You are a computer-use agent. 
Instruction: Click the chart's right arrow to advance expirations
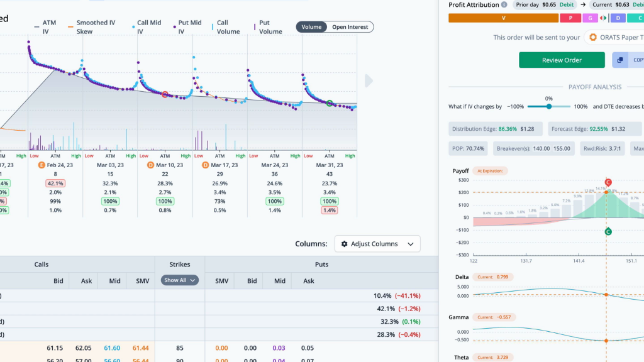click(369, 81)
